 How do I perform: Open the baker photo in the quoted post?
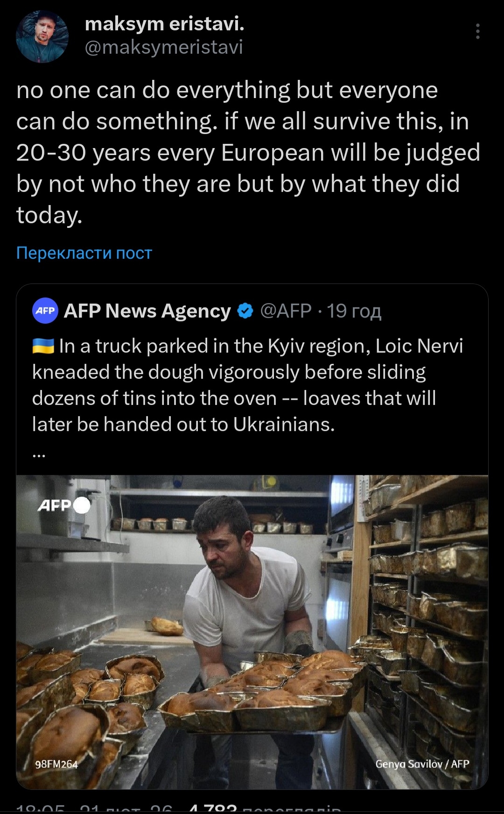click(252, 630)
